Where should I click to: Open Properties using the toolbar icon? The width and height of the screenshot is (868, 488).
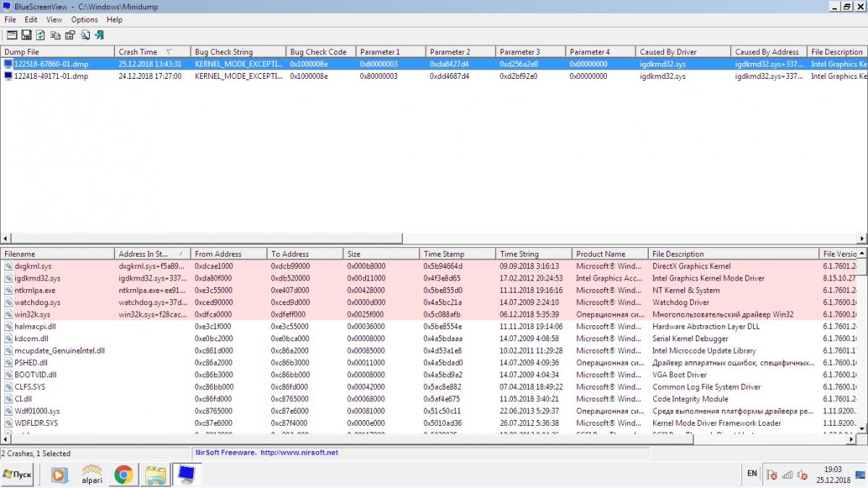tap(70, 35)
